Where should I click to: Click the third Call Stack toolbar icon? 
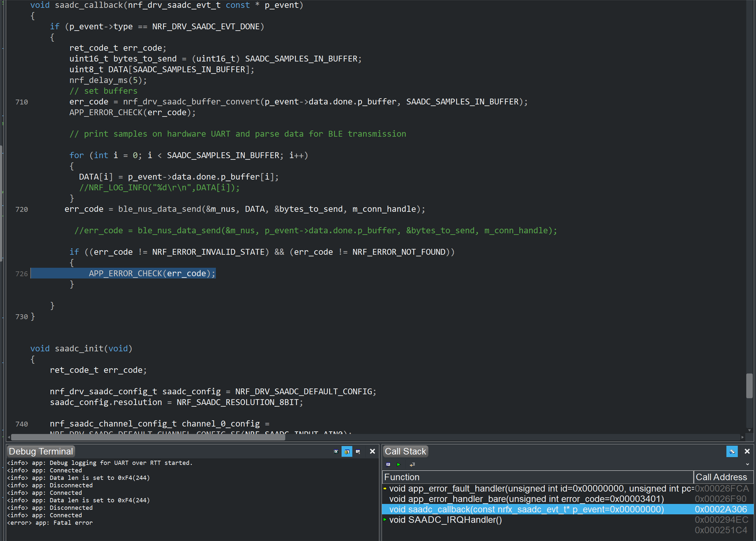point(412,465)
